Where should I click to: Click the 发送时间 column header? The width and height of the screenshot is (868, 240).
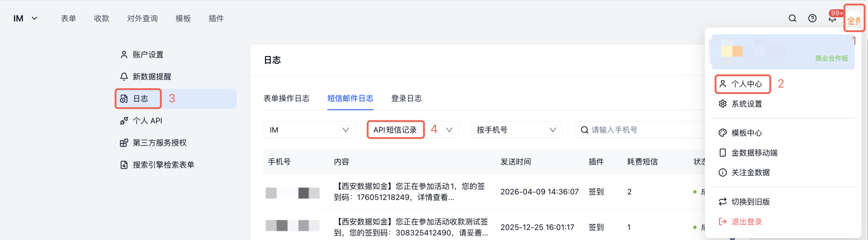coord(516,162)
